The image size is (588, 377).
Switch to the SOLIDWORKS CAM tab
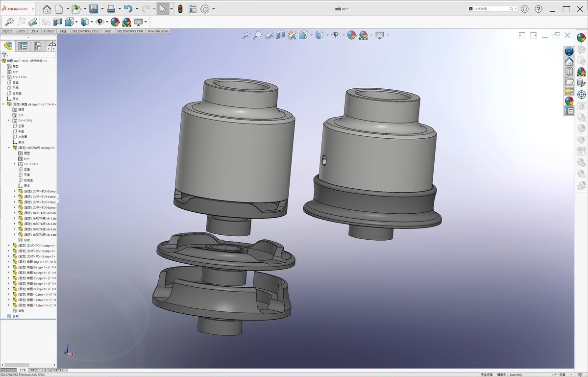[x=130, y=31]
